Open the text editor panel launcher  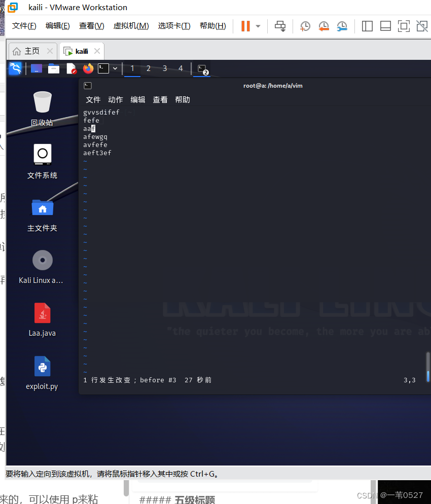(x=71, y=68)
